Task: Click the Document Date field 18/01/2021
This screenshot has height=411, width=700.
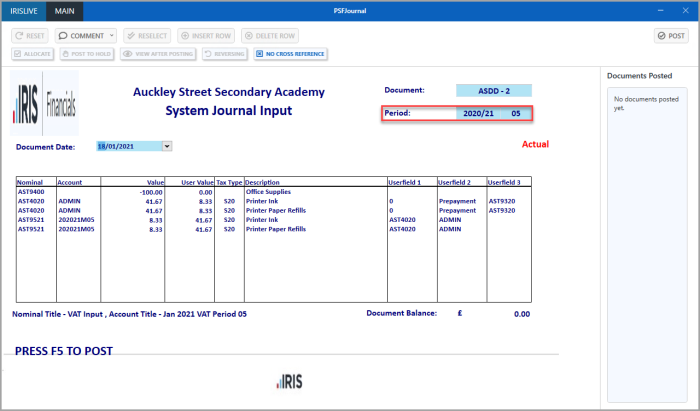Action: coord(129,146)
